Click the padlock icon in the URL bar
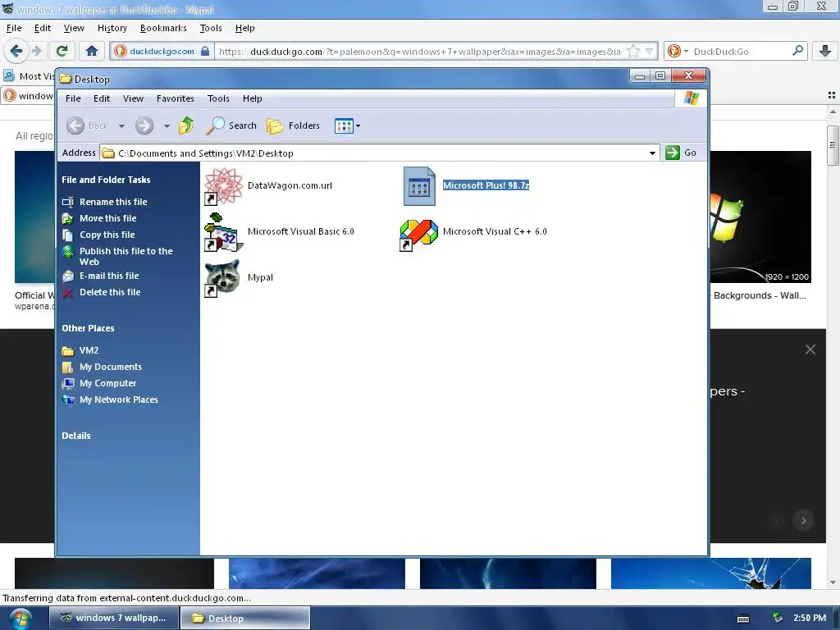840x630 pixels. pos(204,52)
